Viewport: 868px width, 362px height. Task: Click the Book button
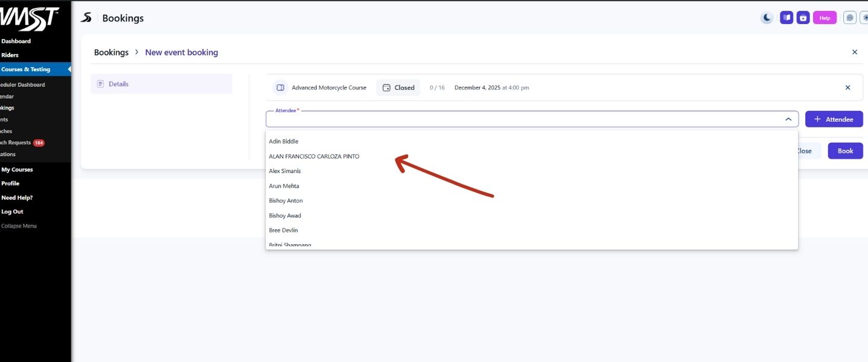point(845,151)
